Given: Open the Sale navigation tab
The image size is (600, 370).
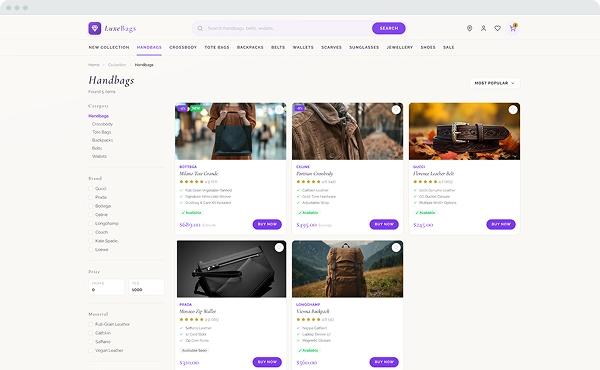Looking at the screenshot, I should pos(448,47).
